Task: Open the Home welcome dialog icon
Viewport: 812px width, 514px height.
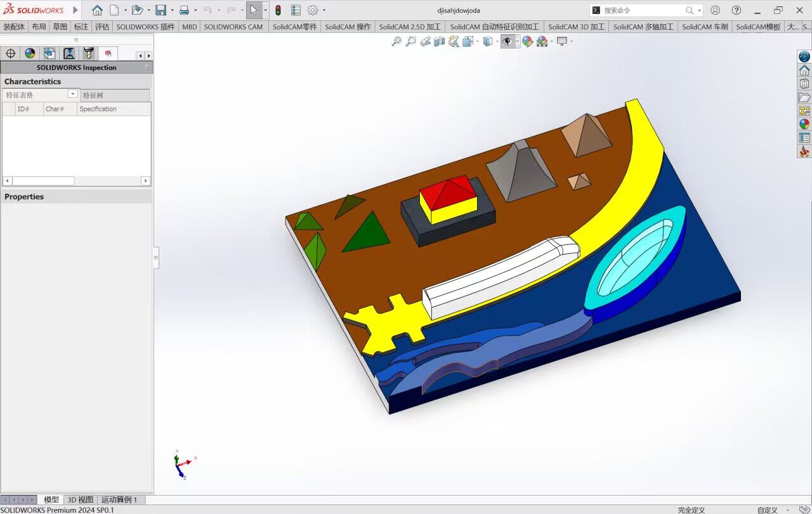Action: [97, 10]
